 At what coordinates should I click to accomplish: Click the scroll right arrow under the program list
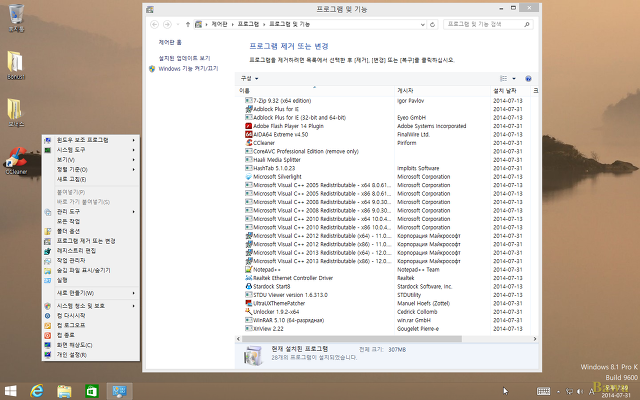click(535, 339)
